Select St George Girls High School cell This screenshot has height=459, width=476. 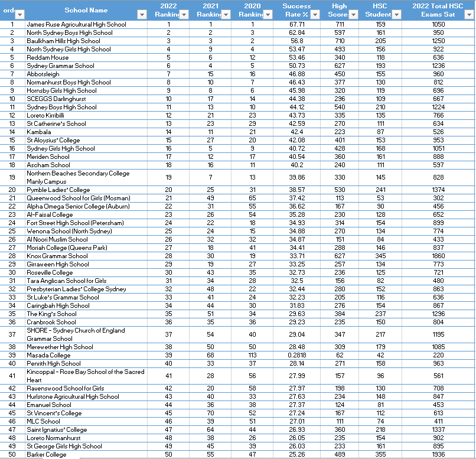pos(86,446)
